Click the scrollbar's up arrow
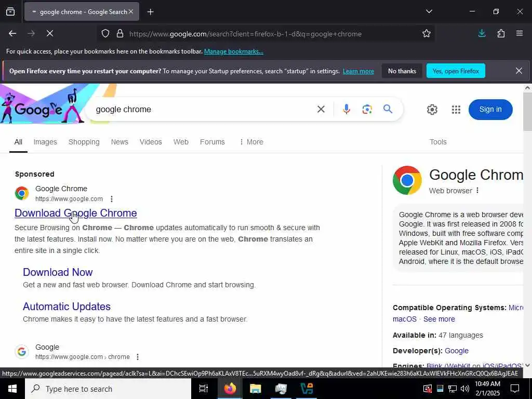The height and width of the screenshot is (399, 532). tap(527, 88)
